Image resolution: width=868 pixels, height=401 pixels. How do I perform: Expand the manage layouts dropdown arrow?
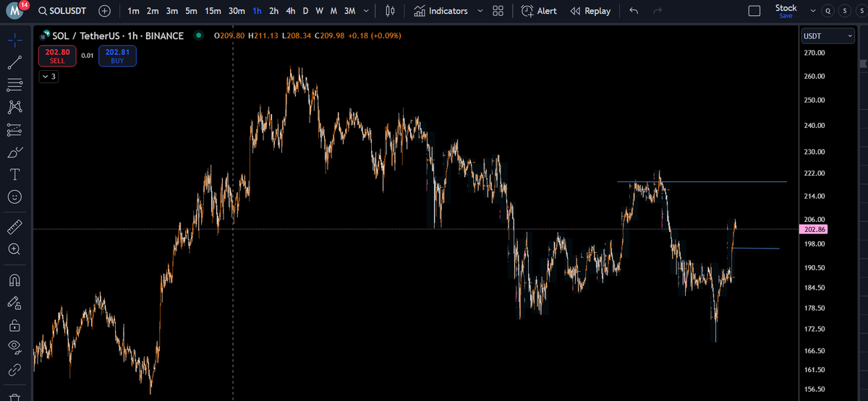pos(812,12)
